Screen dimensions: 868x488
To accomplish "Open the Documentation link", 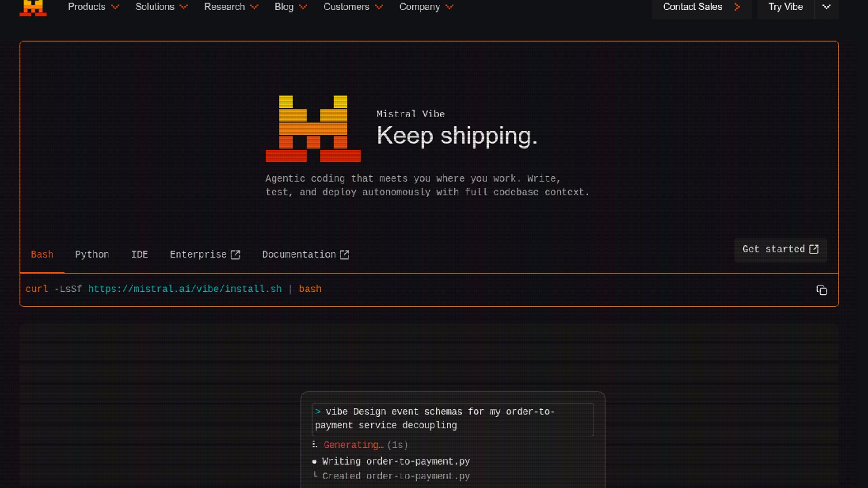I will point(306,254).
